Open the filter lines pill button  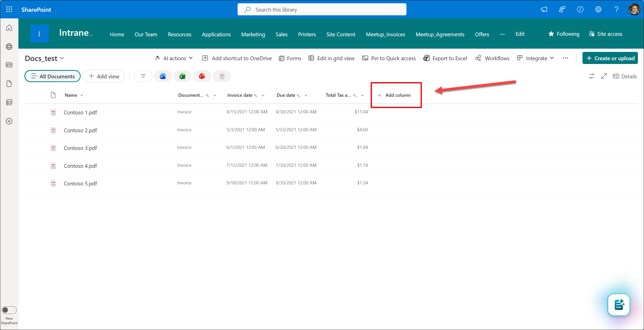click(x=143, y=76)
